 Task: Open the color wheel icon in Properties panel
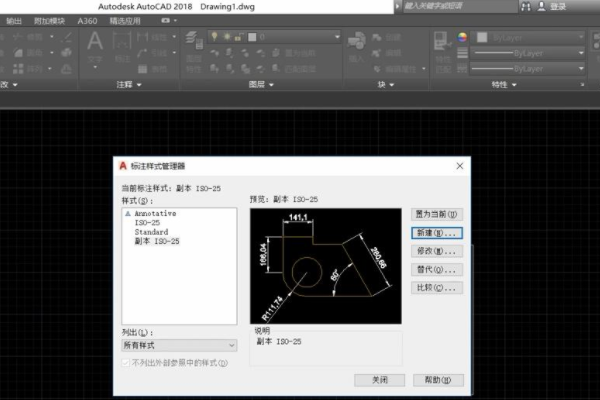click(463, 37)
